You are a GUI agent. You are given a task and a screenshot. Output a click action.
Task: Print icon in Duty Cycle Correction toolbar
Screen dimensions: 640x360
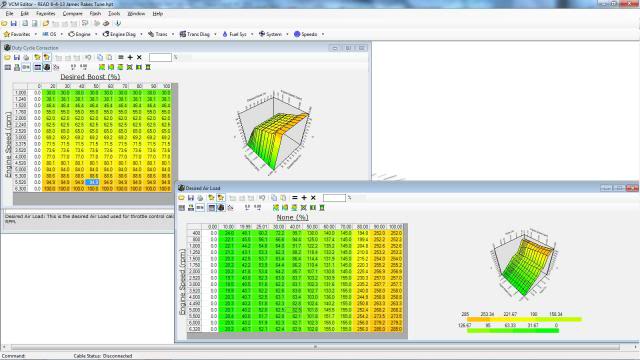pos(26,58)
